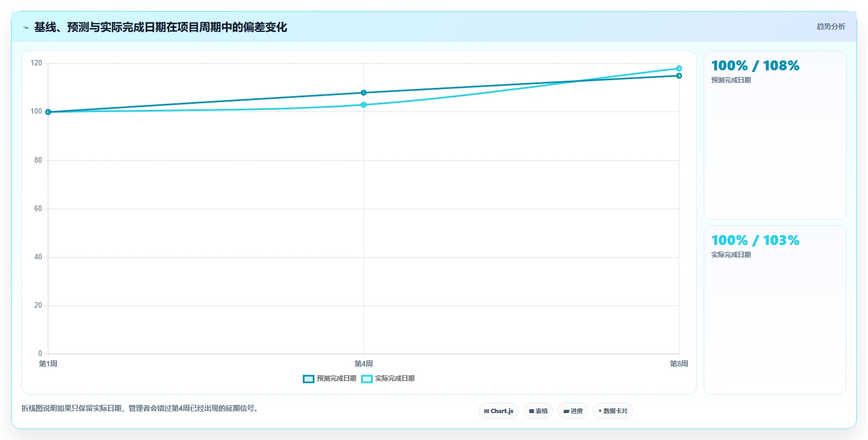
Task: Click the 20 y-axis value
Action: [38, 305]
